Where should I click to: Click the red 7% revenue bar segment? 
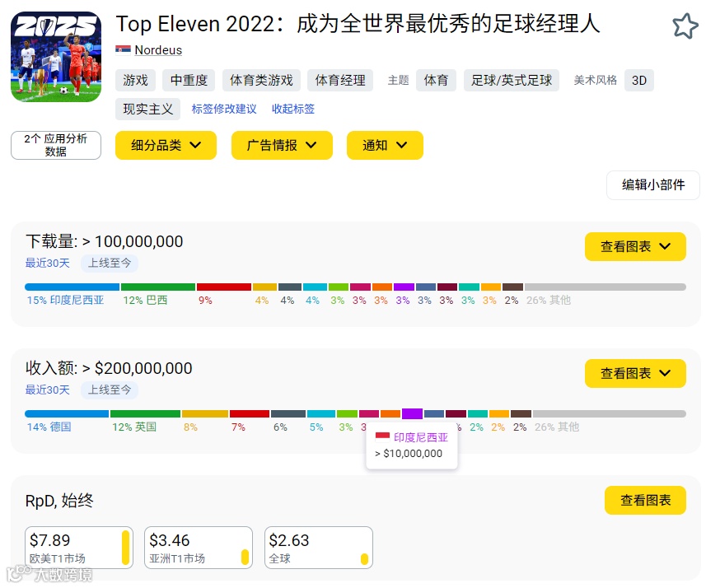250,413
